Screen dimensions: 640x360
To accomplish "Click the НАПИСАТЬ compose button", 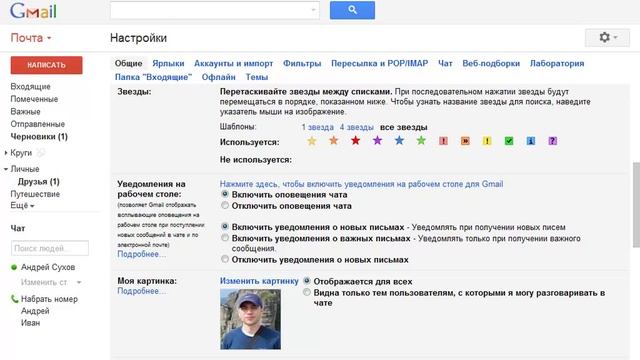I will pyautogui.click(x=47, y=65).
